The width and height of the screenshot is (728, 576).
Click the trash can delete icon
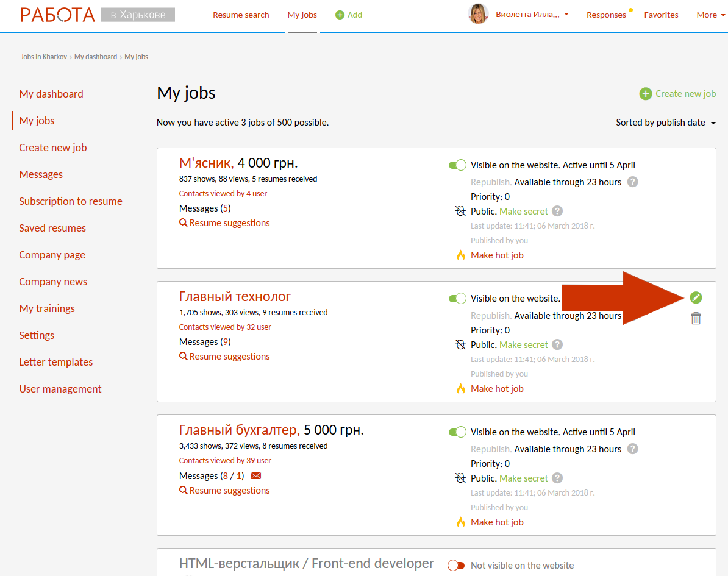[x=696, y=318]
